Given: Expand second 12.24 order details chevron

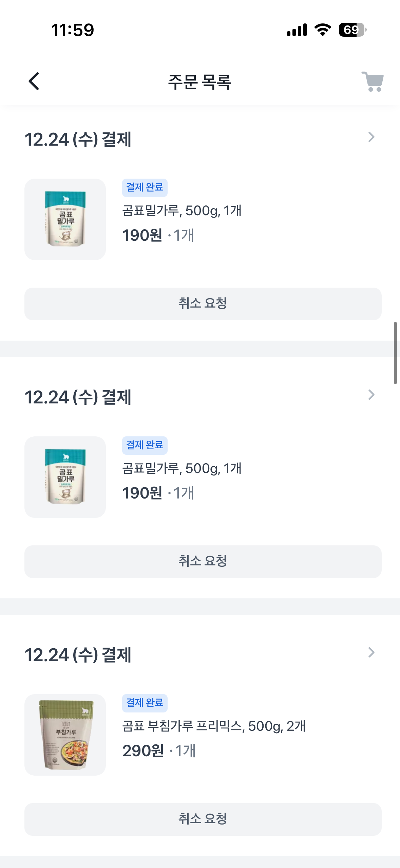Looking at the screenshot, I should [x=371, y=395].
